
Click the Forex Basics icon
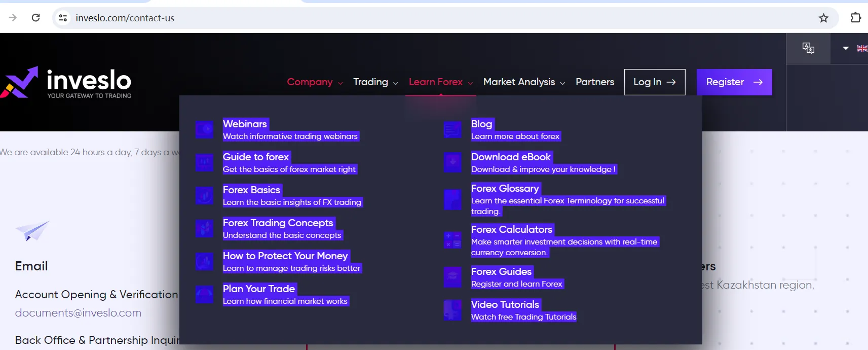205,196
